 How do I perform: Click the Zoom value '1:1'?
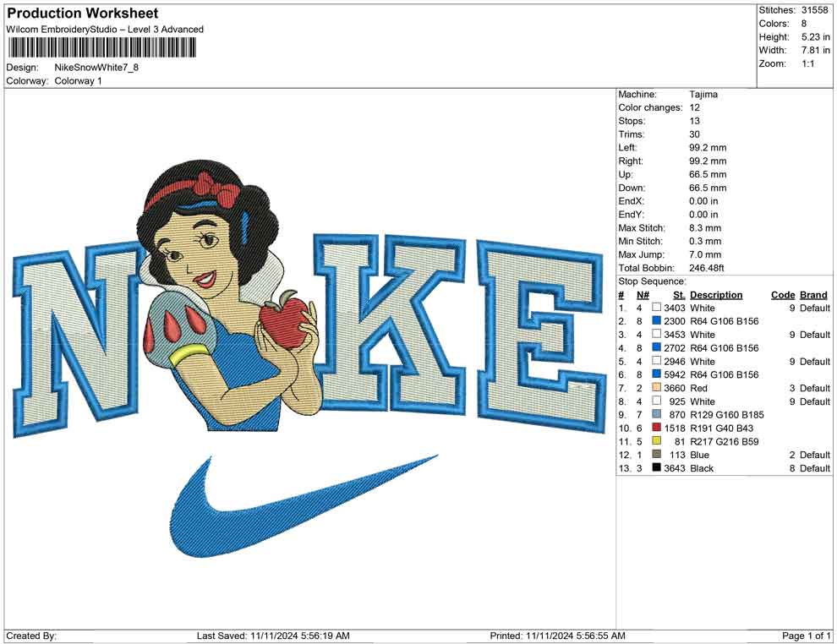pyautogui.click(x=808, y=63)
